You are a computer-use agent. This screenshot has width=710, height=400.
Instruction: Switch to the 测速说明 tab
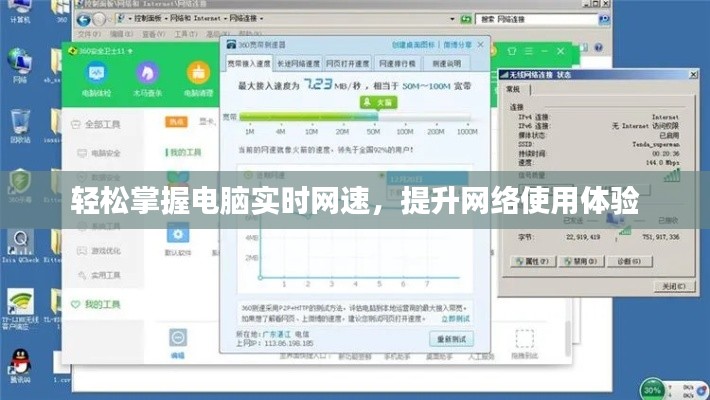pyautogui.click(x=446, y=64)
